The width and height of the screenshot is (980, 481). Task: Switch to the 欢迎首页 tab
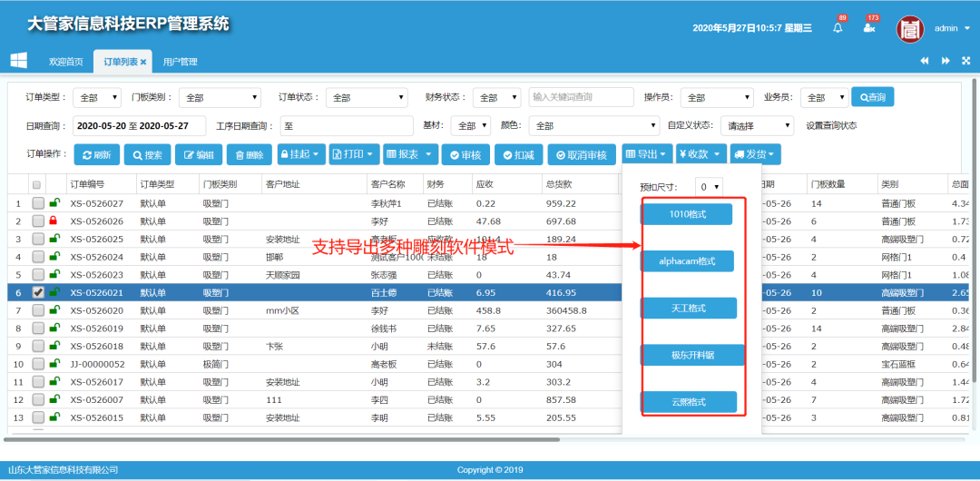(x=65, y=62)
